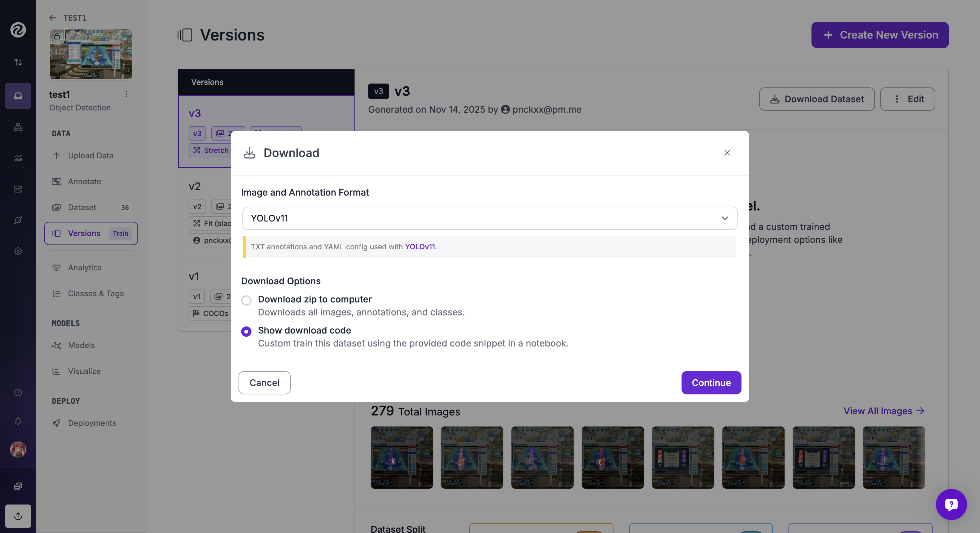
Task: Select the Show download code option
Action: pos(246,332)
